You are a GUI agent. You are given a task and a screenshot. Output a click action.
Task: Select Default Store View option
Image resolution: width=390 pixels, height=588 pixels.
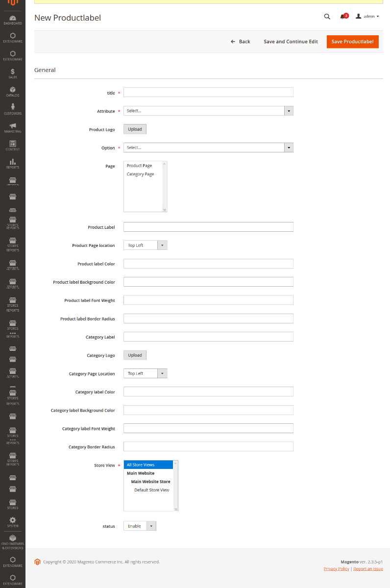pyautogui.click(x=151, y=490)
